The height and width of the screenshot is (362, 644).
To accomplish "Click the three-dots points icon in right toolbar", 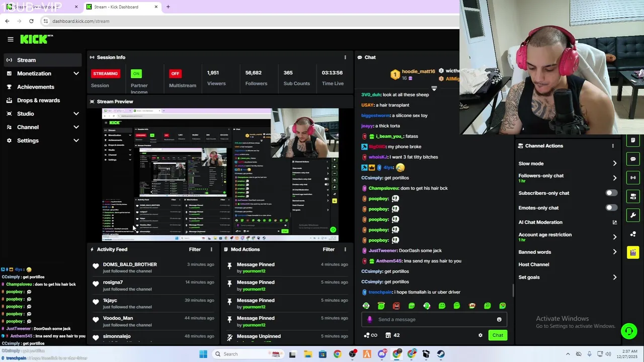I will tap(633, 234).
